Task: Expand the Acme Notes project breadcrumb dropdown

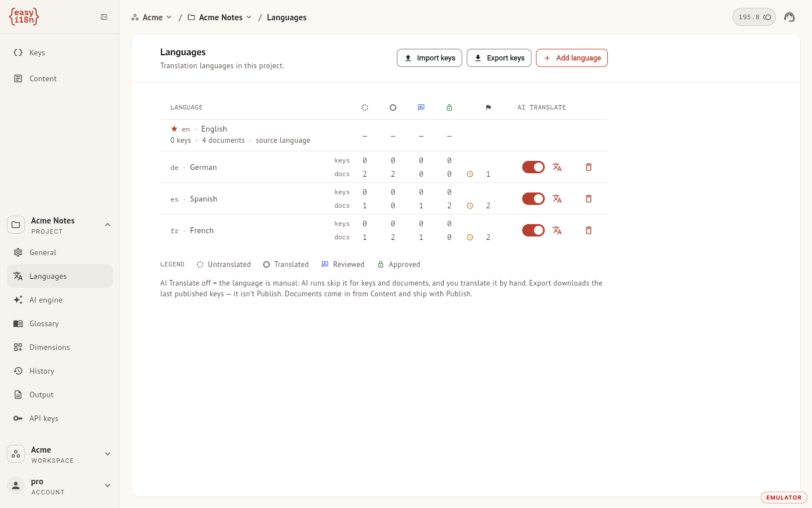Action: tap(220, 17)
